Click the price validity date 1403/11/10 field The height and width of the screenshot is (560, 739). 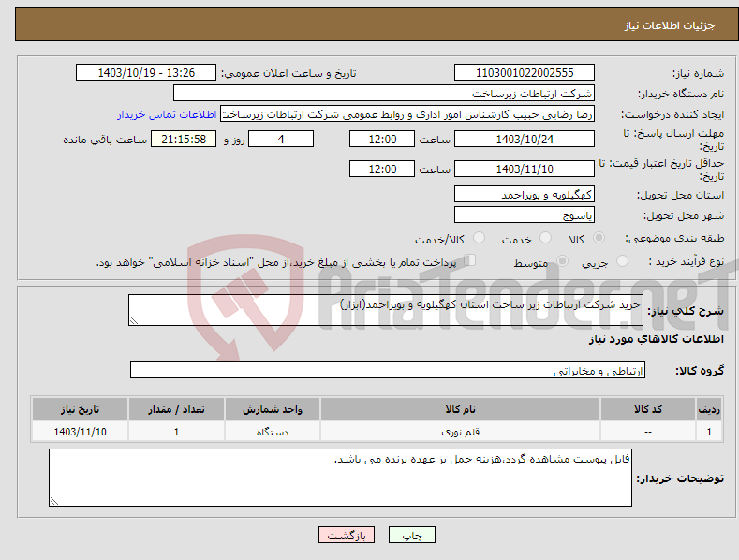(x=525, y=169)
